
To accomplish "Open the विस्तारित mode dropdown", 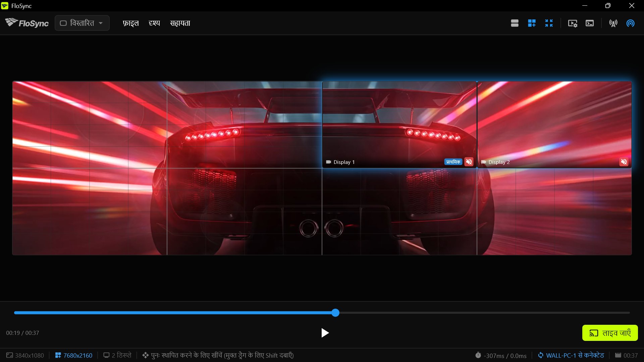I will point(82,23).
